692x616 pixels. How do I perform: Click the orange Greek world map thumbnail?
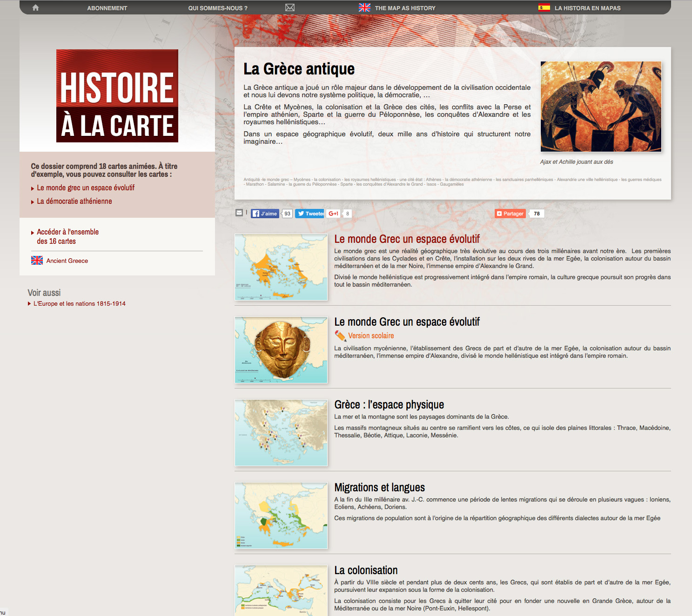pos(281,267)
